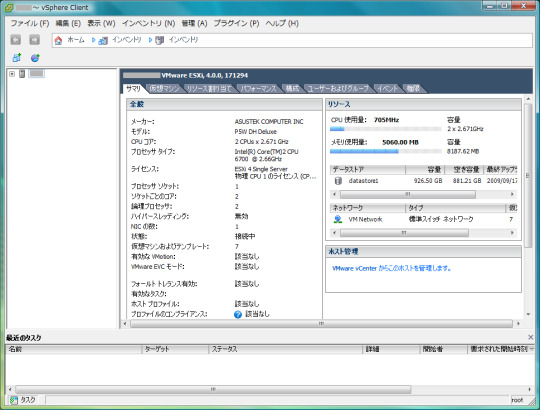Open the 管理 (A) menu
The width and height of the screenshot is (540, 410).
point(194,23)
